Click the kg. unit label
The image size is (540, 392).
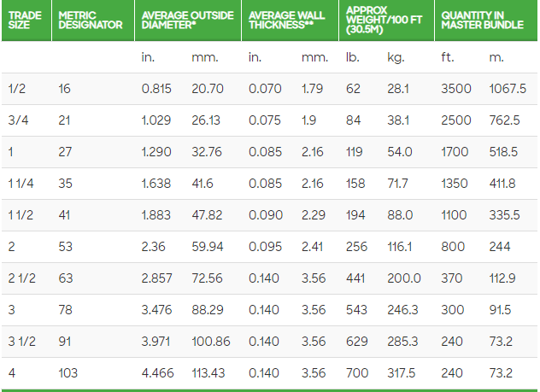click(395, 58)
